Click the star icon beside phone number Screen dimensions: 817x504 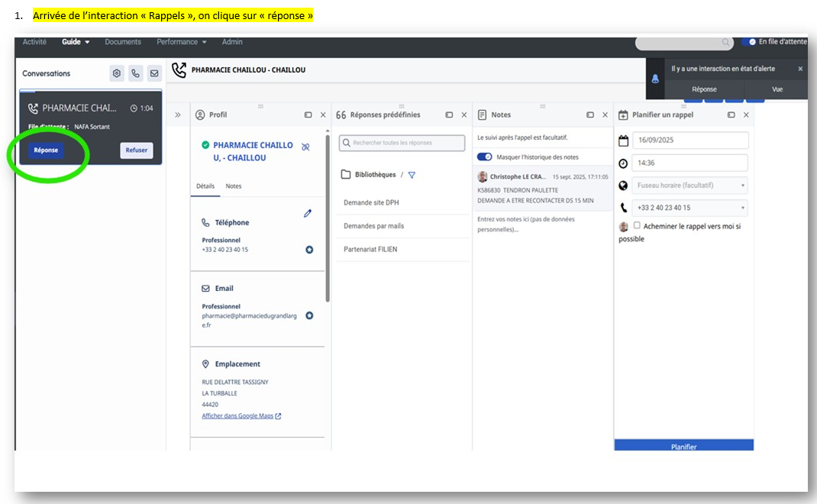point(309,250)
